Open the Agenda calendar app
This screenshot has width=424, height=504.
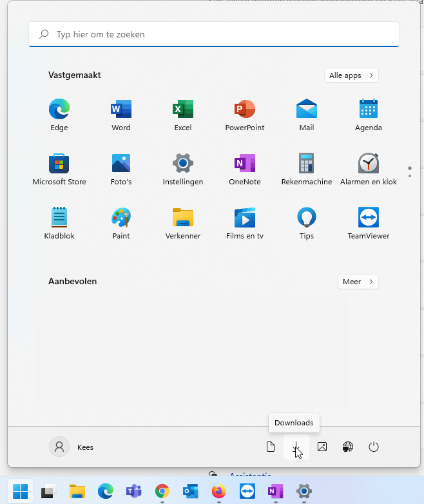[369, 115]
